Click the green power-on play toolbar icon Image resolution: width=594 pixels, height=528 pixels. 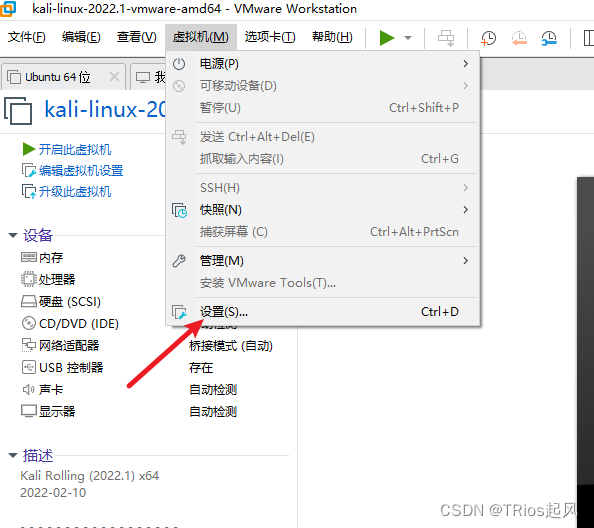(386, 38)
